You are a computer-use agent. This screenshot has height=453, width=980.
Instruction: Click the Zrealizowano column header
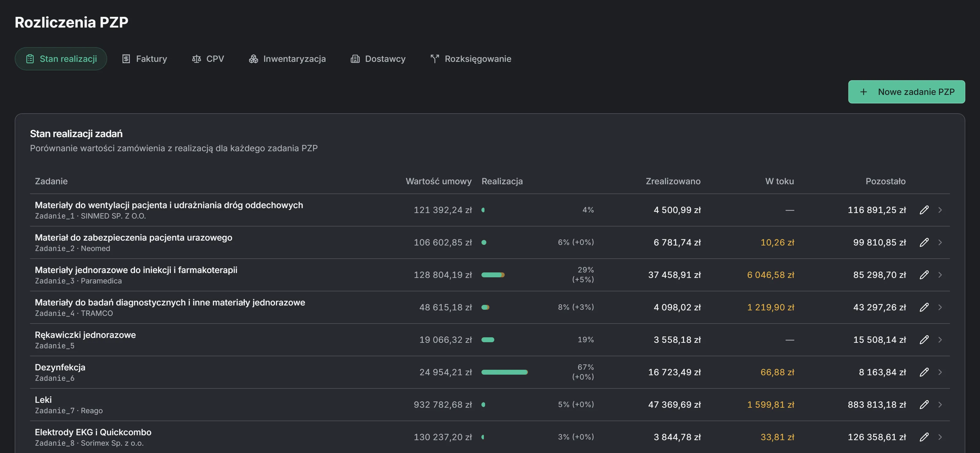(673, 182)
